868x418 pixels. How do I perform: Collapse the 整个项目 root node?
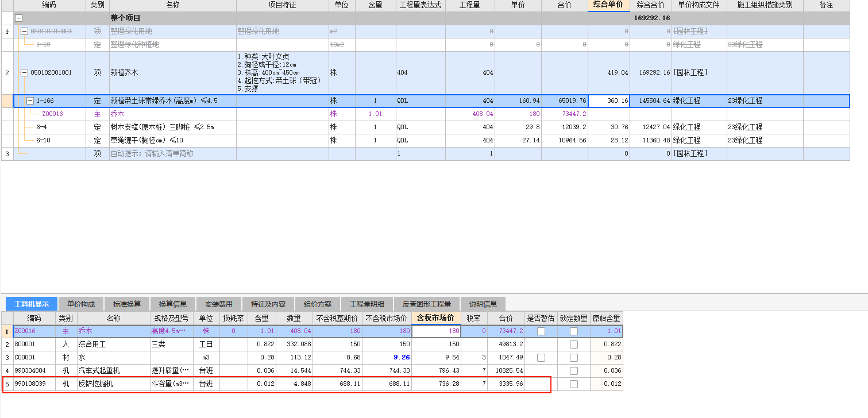19,18
